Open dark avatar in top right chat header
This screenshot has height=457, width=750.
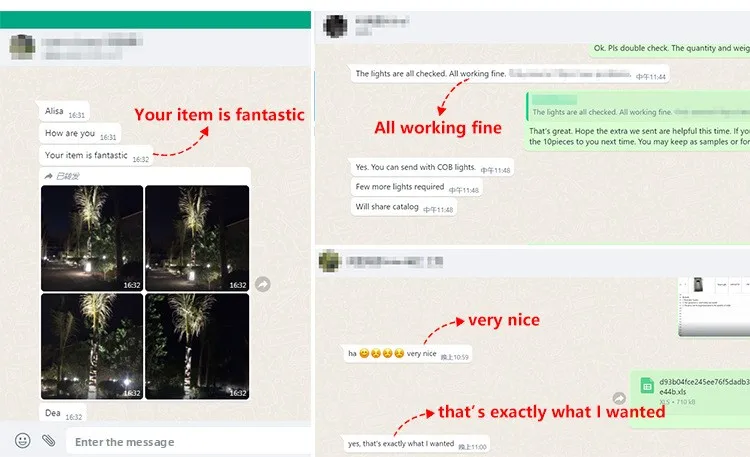point(336,26)
